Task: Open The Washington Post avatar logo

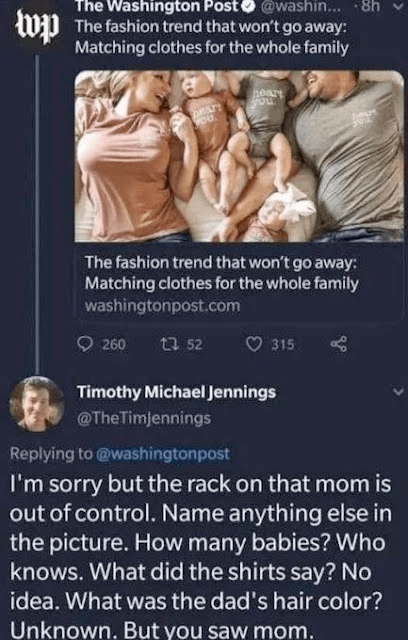Action: click(x=37, y=26)
